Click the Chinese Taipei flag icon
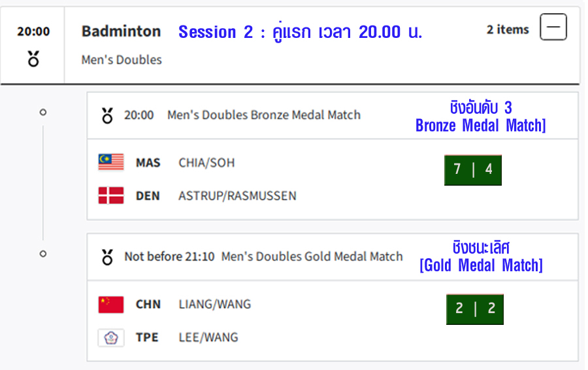The width and height of the screenshot is (588, 370). (x=111, y=338)
